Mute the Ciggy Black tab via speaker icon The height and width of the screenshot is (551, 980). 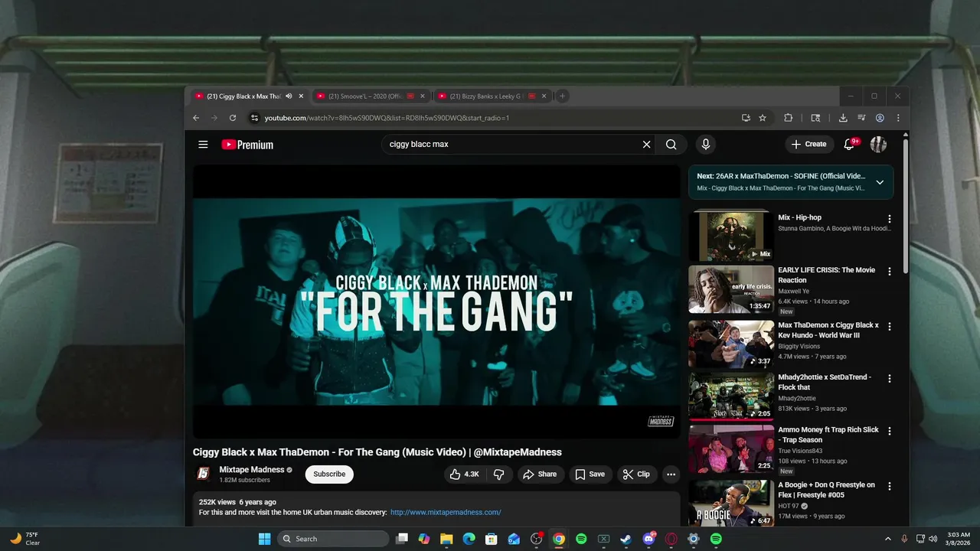pyautogui.click(x=289, y=96)
